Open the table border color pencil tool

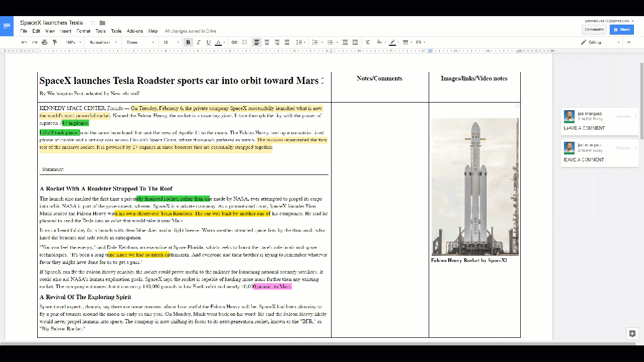(393, 42)
